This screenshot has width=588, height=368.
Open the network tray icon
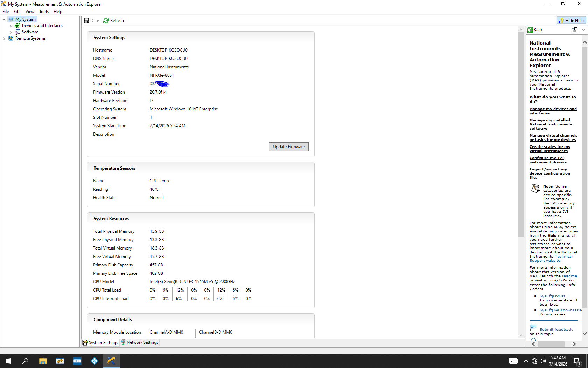(x=534, y=361)
